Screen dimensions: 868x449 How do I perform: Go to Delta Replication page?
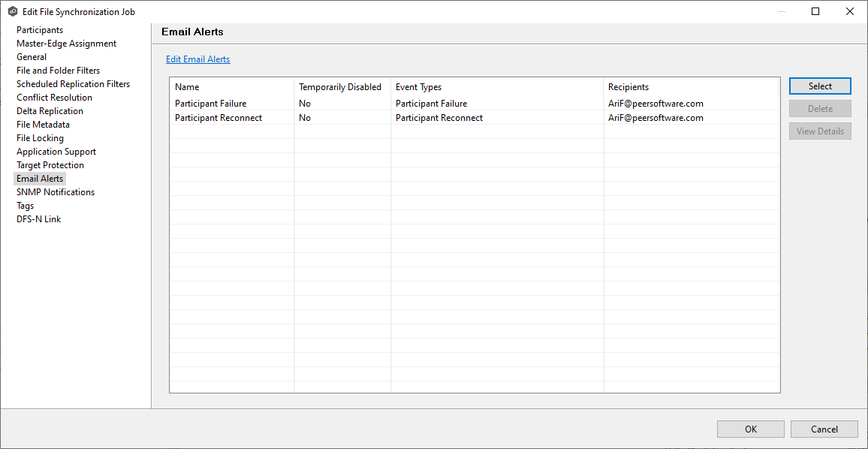(50, 111)
